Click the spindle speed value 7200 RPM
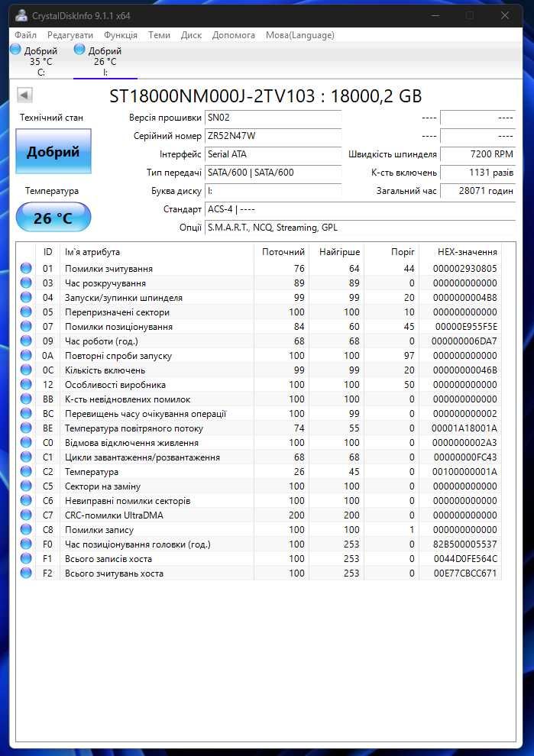Image resolution: width=534 pixels, height=756 pixels. 477,154
